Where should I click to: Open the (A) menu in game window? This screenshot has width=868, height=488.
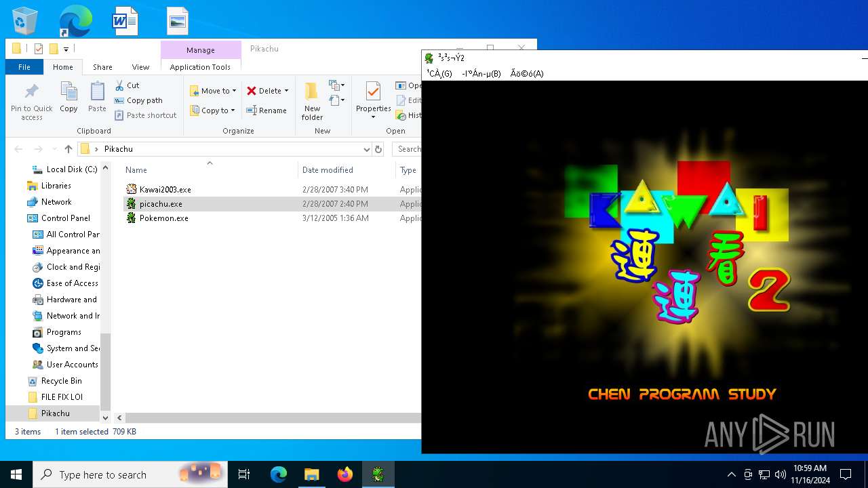point(527,73)
